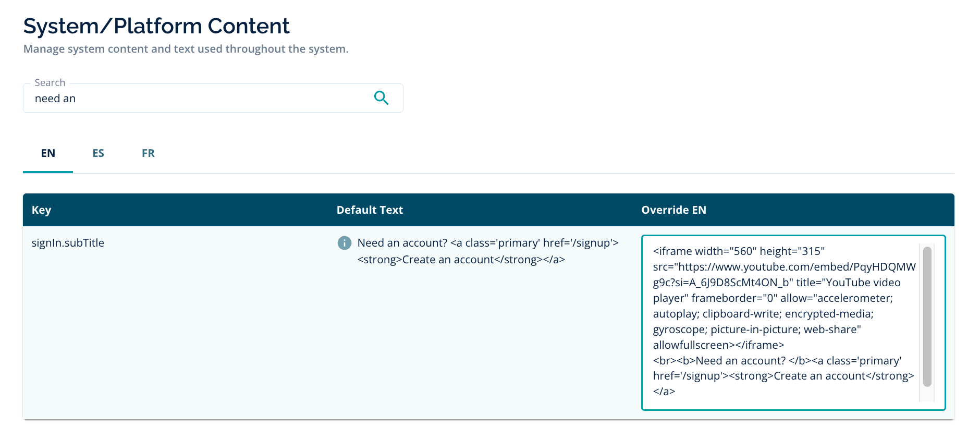Screen dimensions: 980x439
Task: Click the Override EN column header
Action: coord(673,210)
